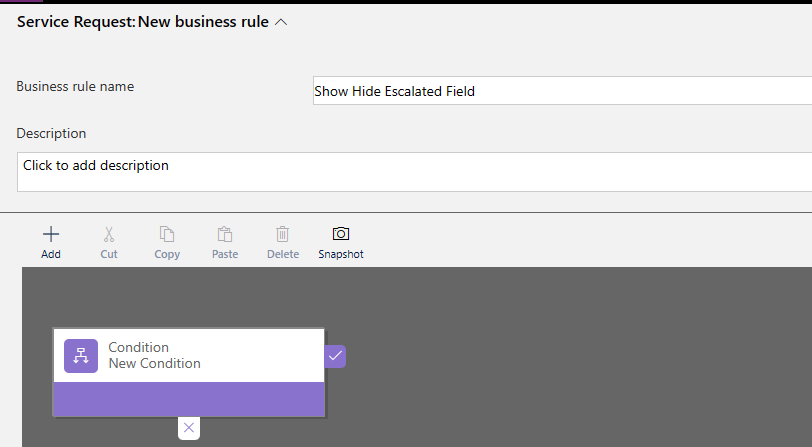Click the Snapshot label
Screen dimensions: 812x447
[x=341, y=254]
